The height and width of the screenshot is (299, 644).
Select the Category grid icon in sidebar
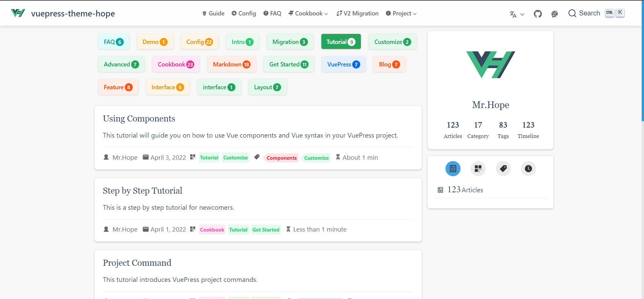pyautogui.click(x=478, y=168)
